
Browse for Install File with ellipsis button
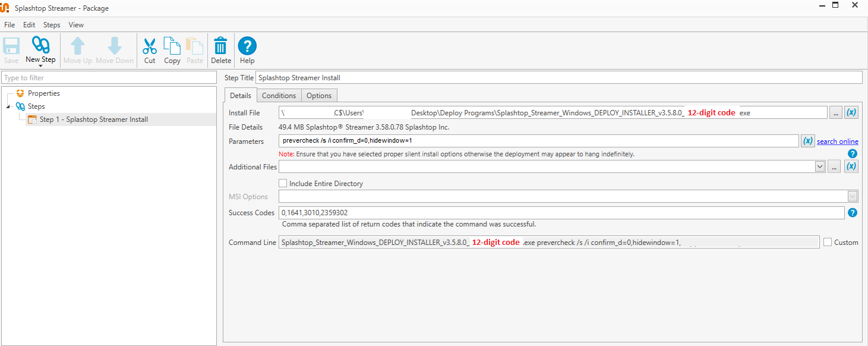pyautogui.click(x=835, y=112)
